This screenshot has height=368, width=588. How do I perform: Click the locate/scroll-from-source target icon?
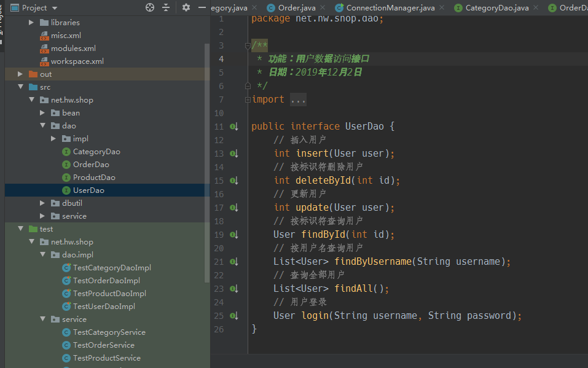[x=150, y=7]
